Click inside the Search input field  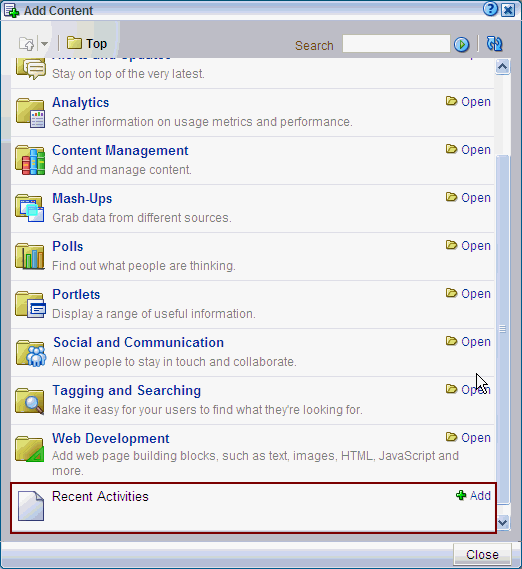396,44
